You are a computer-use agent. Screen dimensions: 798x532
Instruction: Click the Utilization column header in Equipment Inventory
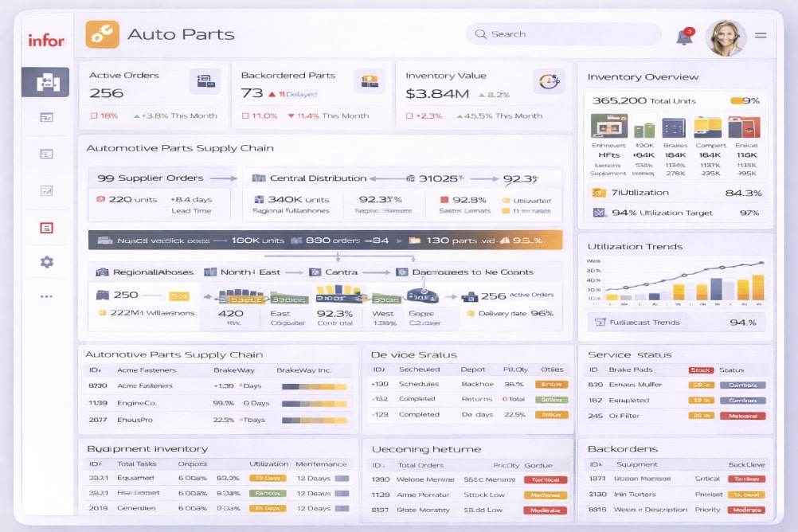[268, 464]
